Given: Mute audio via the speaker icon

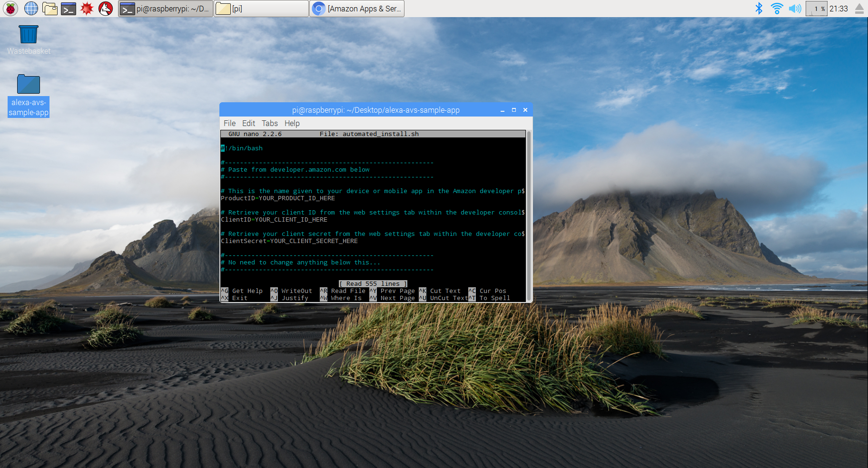Looking at the screenshot, I should pyautogui.click(x=795, y=8).
